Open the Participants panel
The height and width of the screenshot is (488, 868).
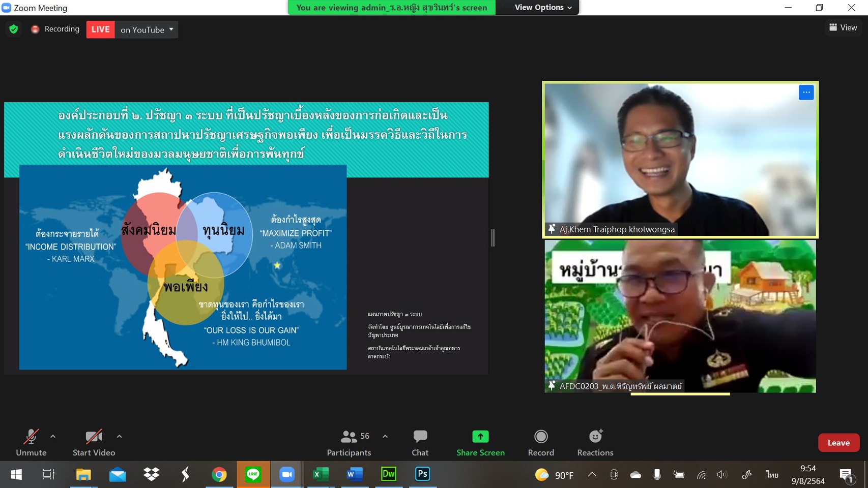pyautogui.click(x=349, y=443)
